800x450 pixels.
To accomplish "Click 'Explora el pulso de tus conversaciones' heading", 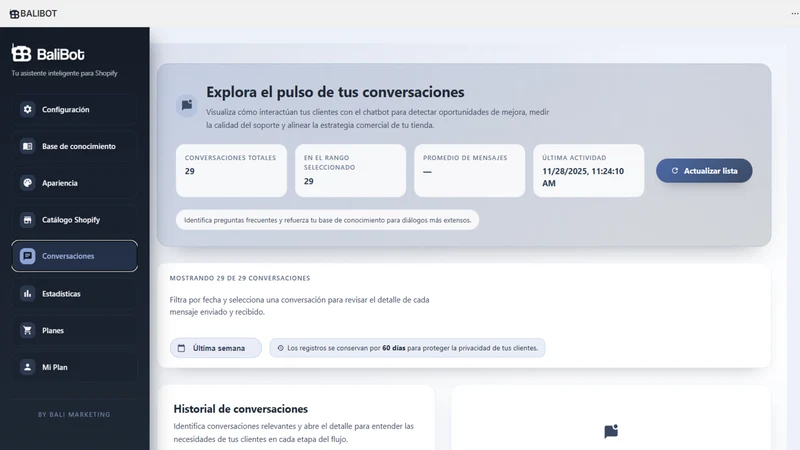I will coord(335,92).
